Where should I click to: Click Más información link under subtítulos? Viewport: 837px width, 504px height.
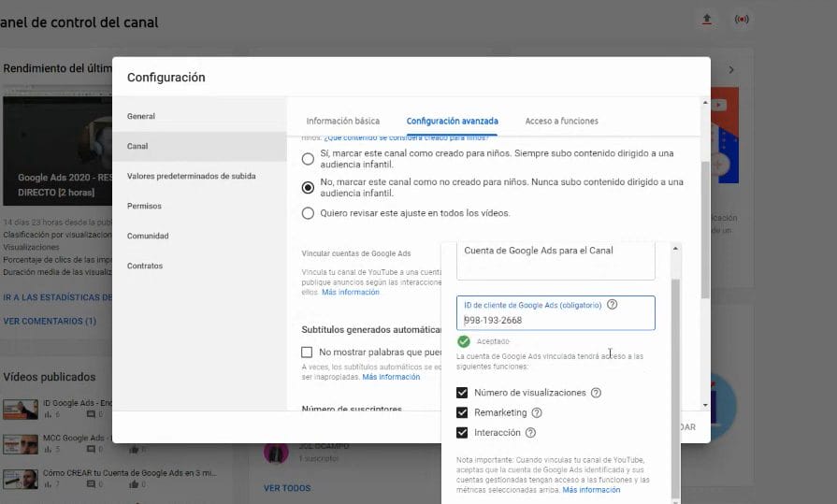[391, 377]
